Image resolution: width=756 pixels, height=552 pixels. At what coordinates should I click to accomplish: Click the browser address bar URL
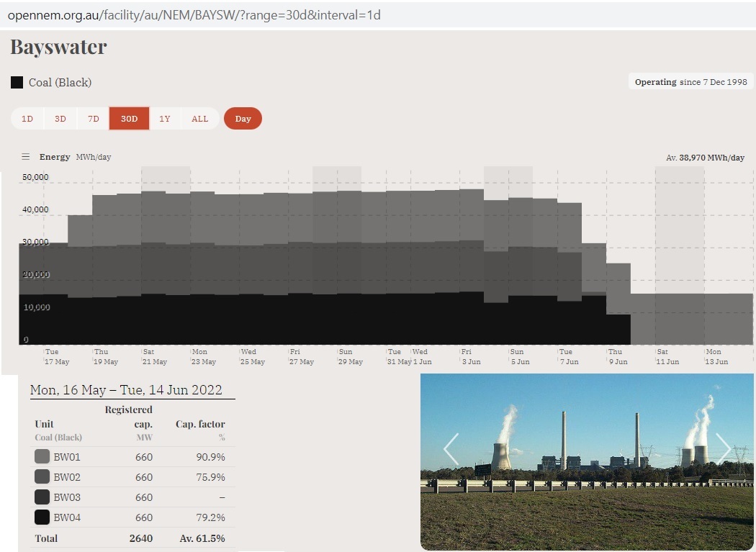194,15
